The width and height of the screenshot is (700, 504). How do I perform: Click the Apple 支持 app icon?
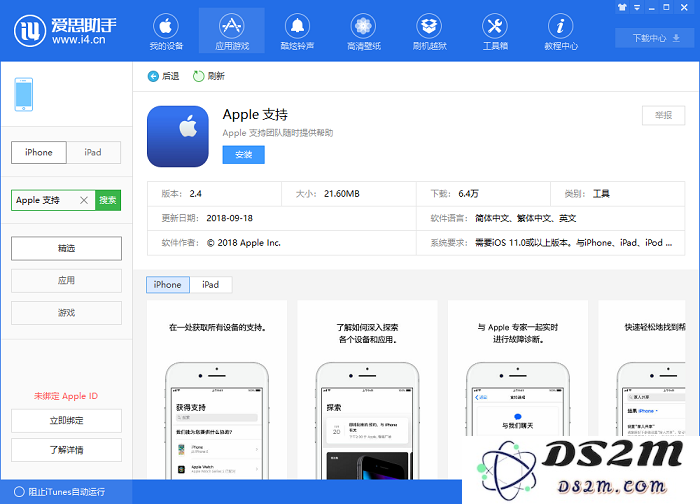(178, 136)
